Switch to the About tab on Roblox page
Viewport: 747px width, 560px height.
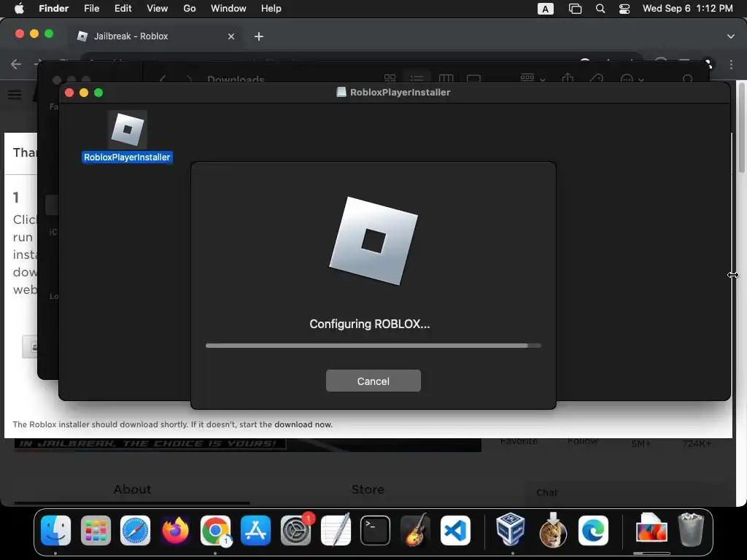[x=132, y=489]
